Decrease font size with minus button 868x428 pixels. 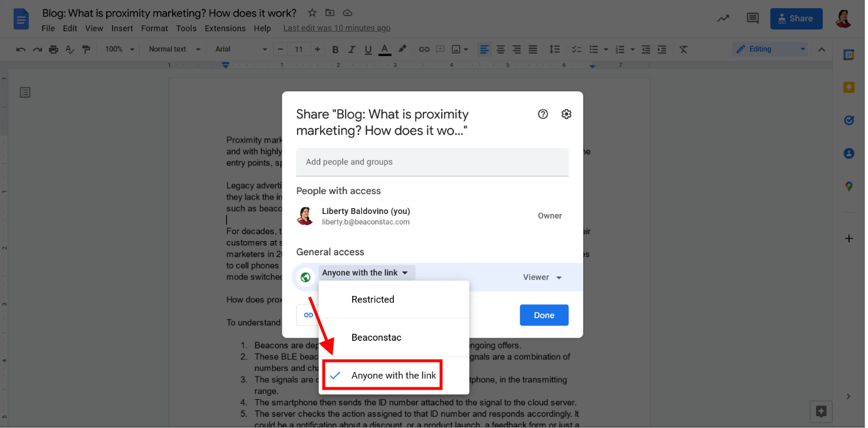[281, 50]
